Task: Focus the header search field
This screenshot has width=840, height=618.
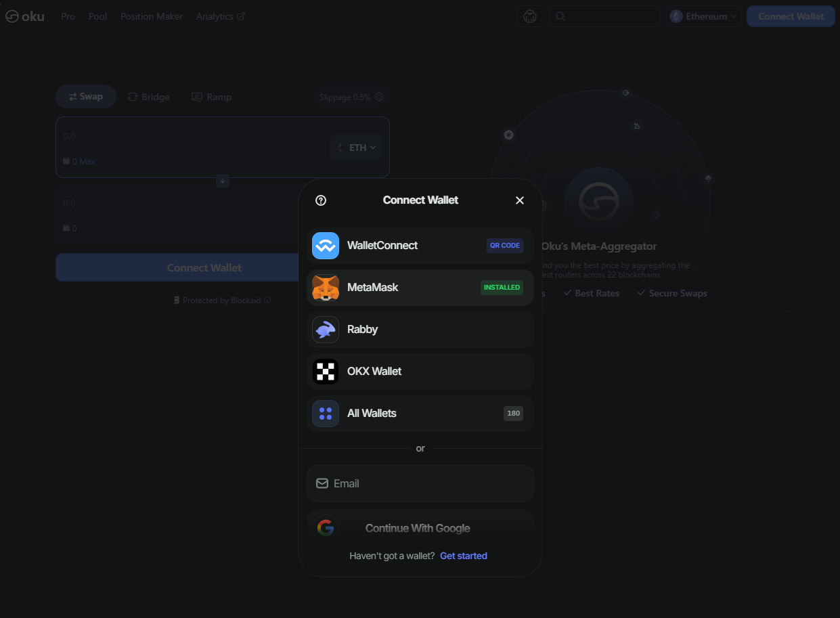Action: [604, 16]
